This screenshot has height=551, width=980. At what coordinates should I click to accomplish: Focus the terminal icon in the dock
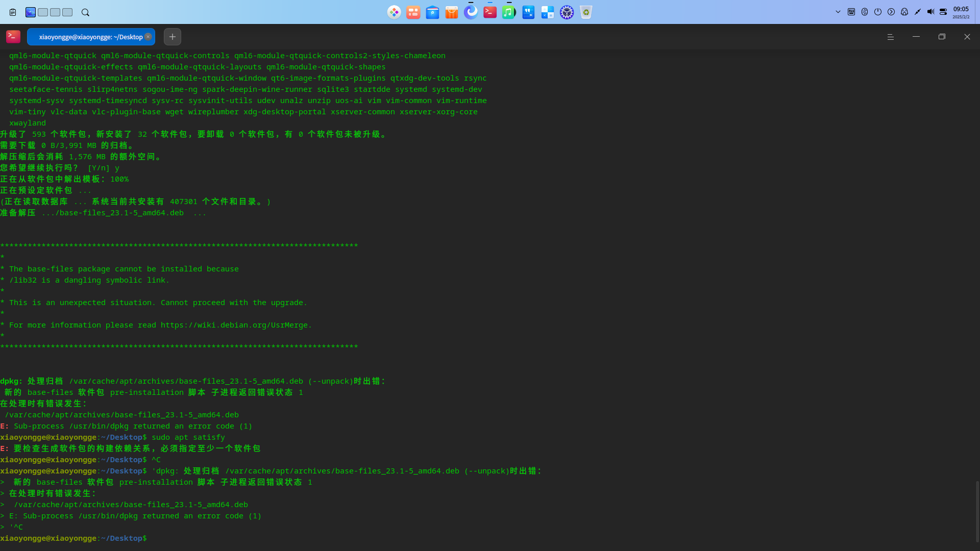click(490, 12)
